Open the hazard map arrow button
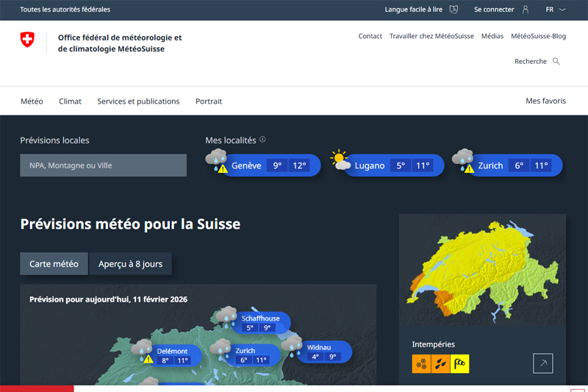 click(542, 363)
